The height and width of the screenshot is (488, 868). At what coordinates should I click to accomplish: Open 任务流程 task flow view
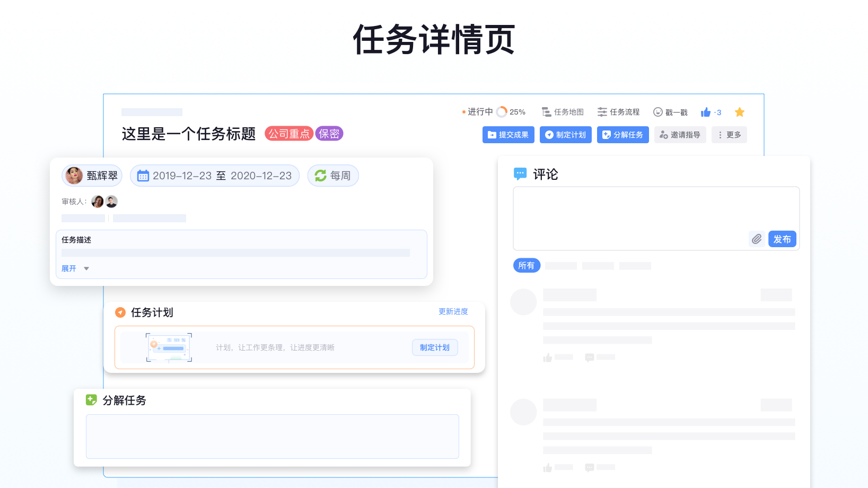click(x=618, y=112)
